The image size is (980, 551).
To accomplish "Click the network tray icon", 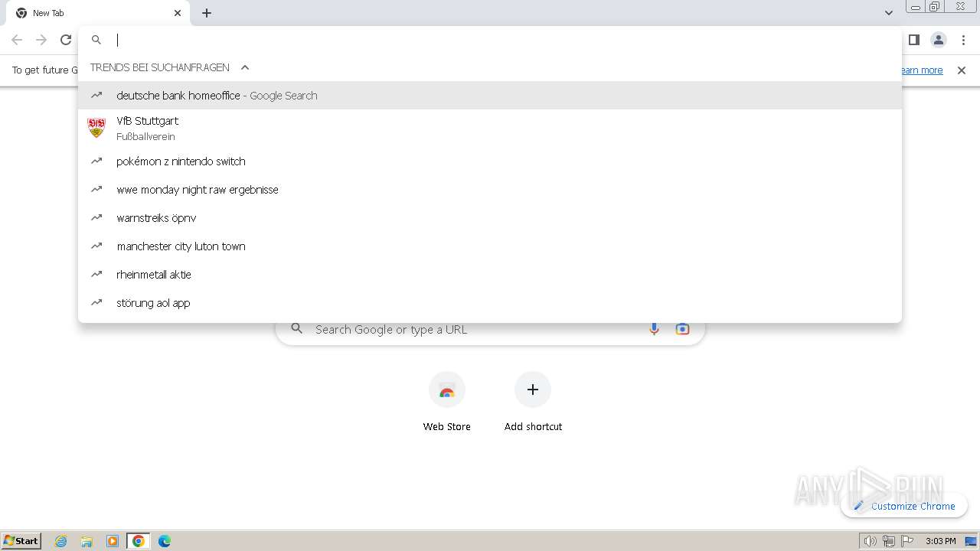I will pyautogui.click(x=888, y=541).
